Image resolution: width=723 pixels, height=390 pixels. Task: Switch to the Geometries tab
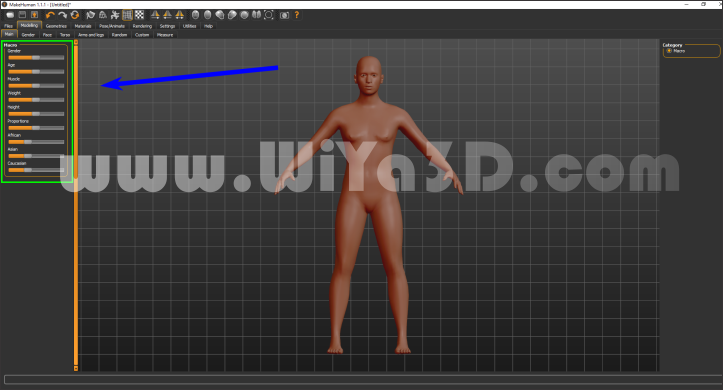(56, 26)
